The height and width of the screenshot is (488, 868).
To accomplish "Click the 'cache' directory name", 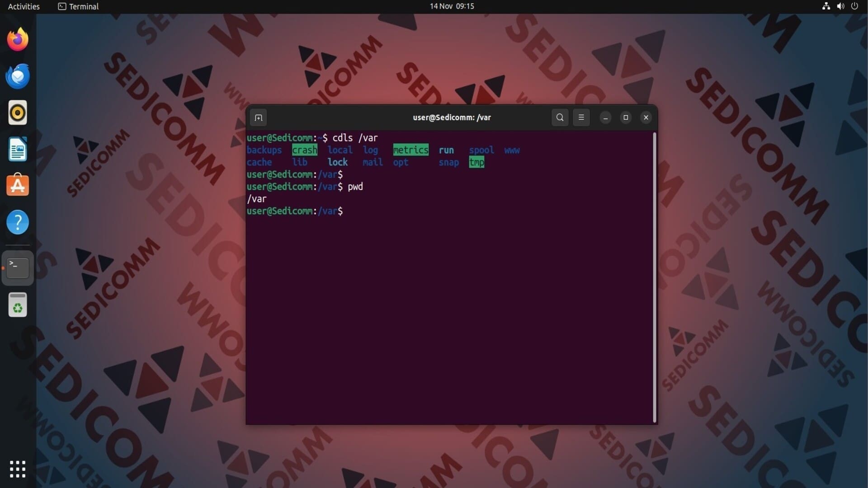I will (x=259, y=162).
